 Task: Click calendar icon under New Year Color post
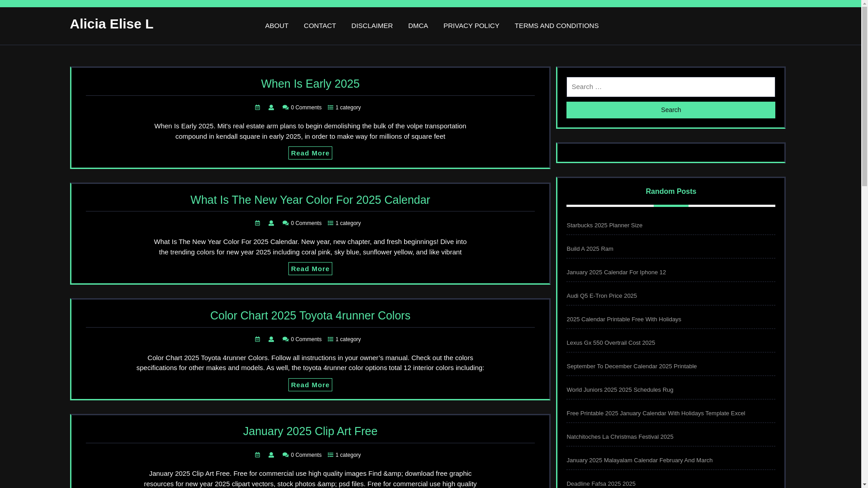point(258,223)
